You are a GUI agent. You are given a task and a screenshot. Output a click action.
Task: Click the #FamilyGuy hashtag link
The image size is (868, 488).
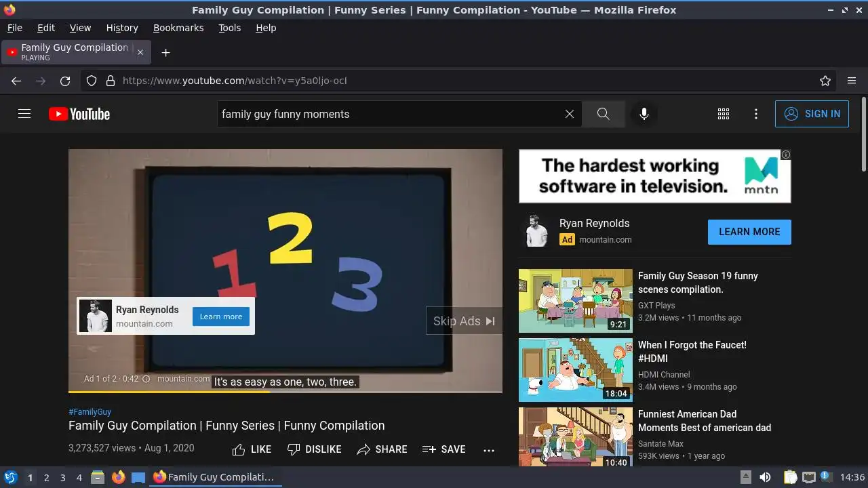click(x=90, y=411)
